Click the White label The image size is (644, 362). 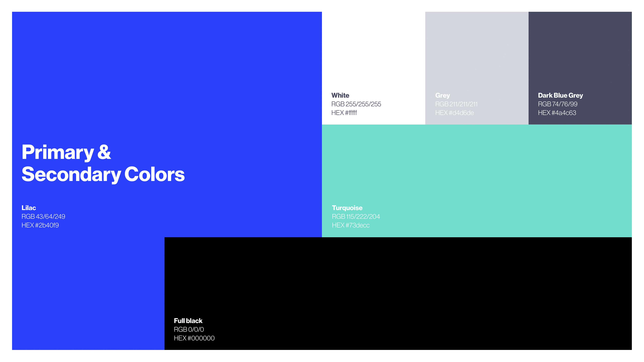(340, 95)
